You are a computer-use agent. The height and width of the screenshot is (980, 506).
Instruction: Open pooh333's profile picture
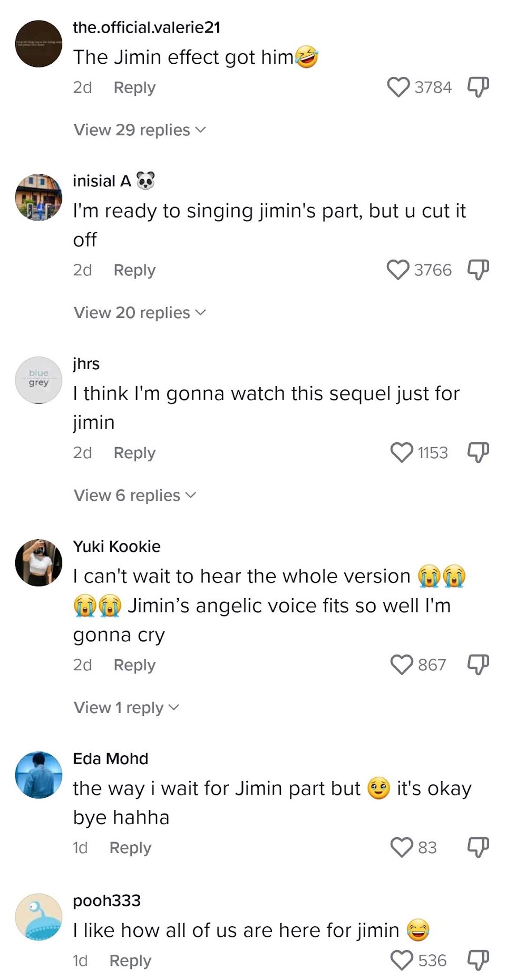(x=39, y=917)
